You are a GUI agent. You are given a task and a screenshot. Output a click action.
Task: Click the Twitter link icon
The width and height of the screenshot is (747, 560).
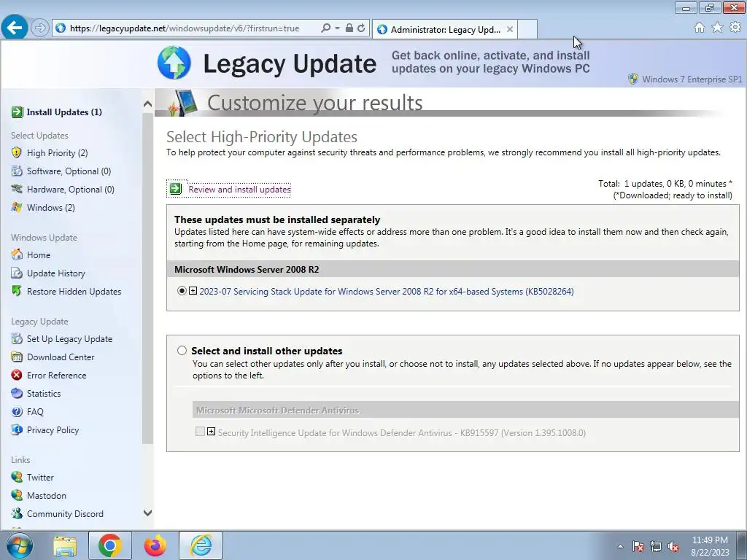pyautogui.click(x=17, y=477)
